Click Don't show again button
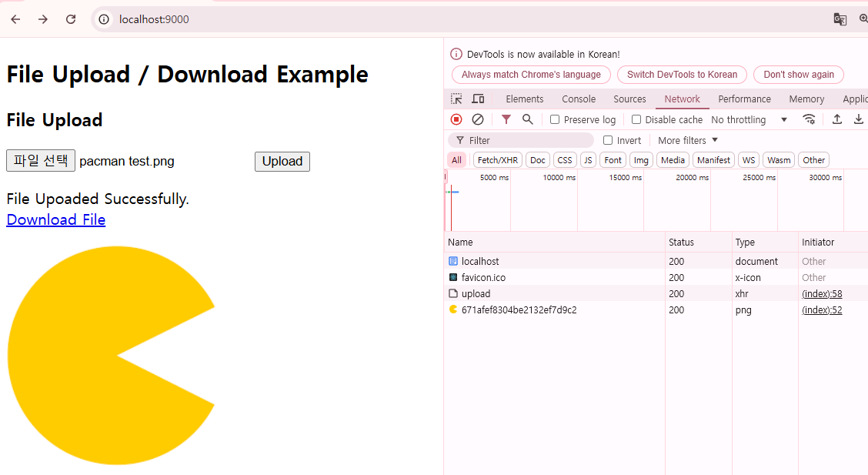868x475 pixels. point(798,75)
